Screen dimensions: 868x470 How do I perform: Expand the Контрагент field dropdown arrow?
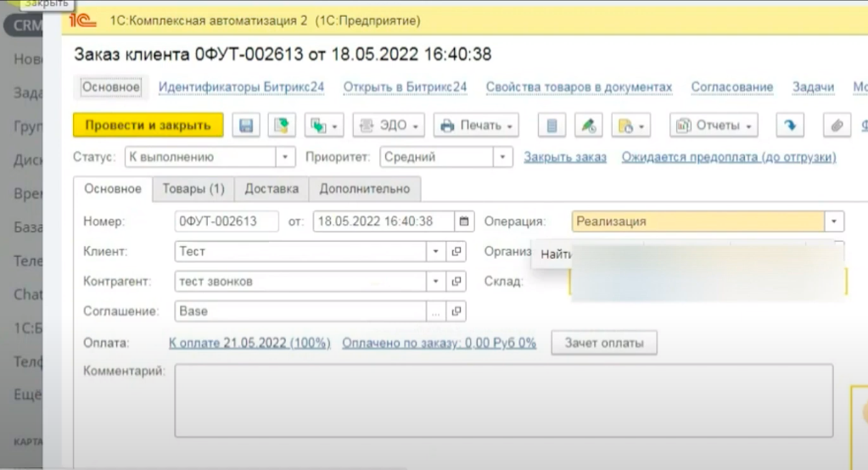point(435,281)
